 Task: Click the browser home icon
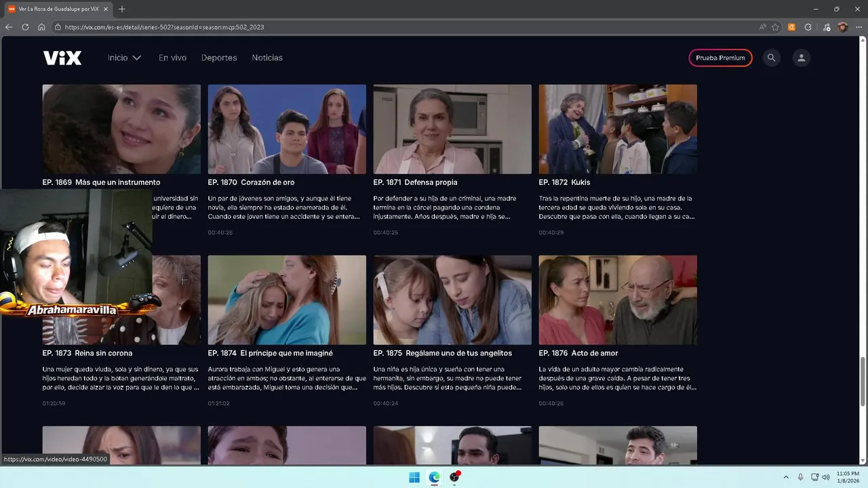[41, 27]
